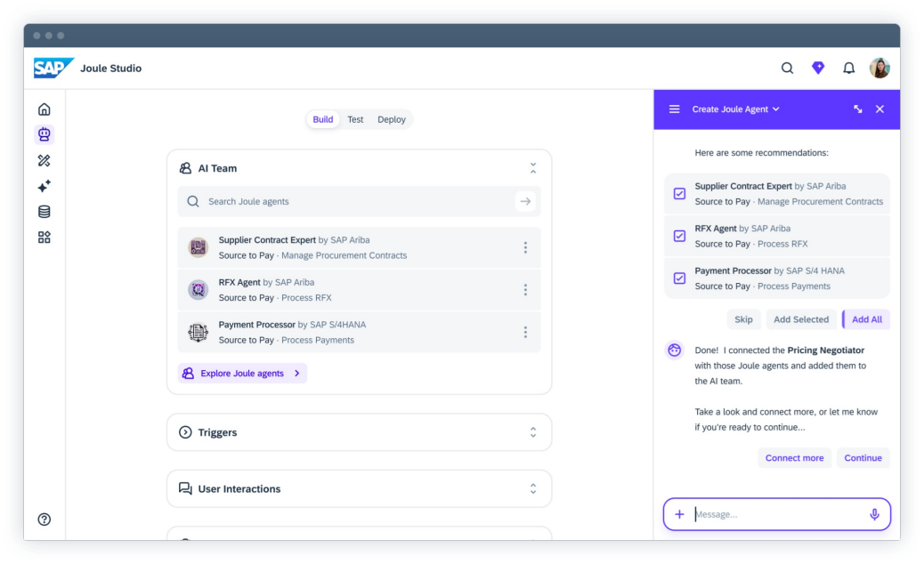Screen dimensions: 924x564
Task: Click the SAP logo
Action: [53, 68]
